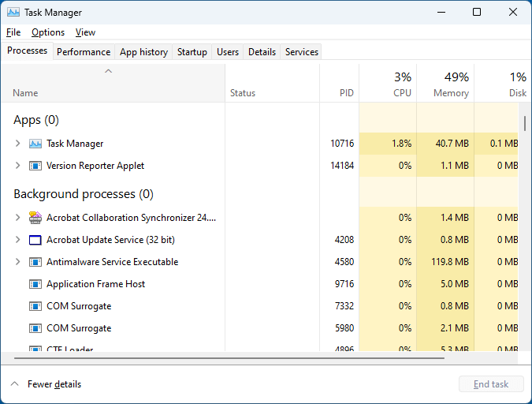Select the Task Manager process name

coord(75,144)
